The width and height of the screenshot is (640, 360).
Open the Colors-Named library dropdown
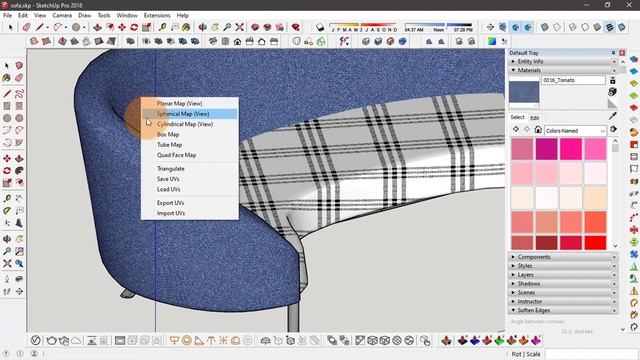(575, 131)
